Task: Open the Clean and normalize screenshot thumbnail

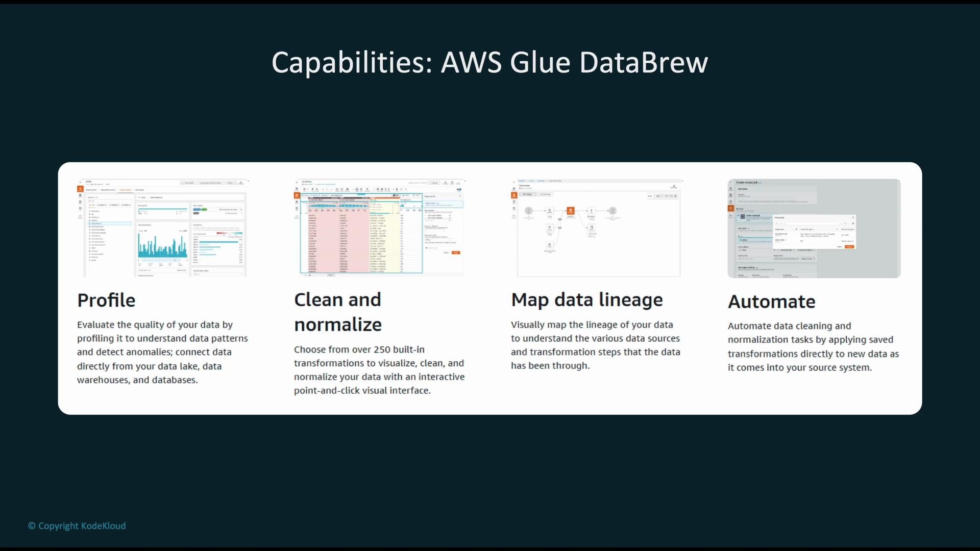Action: point(379,228)
